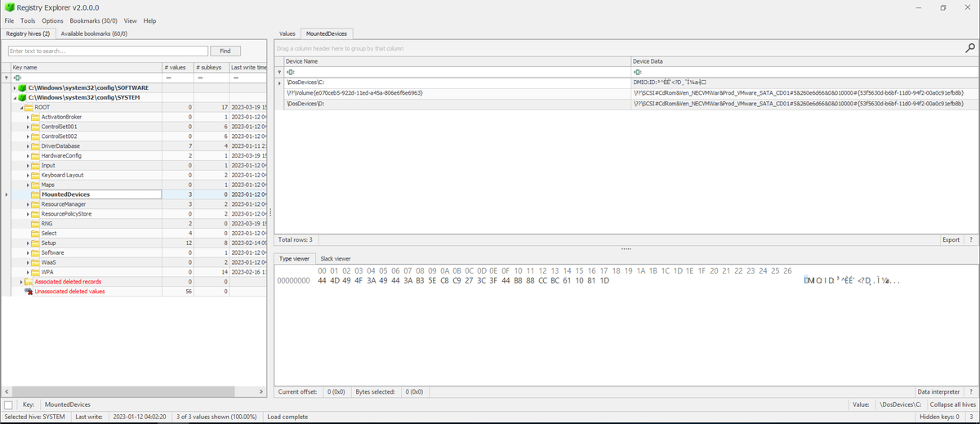Viewport: 980px width, 424px height.
Task: Click the ROOT key folder icon
Action: (x=29, y=107)
